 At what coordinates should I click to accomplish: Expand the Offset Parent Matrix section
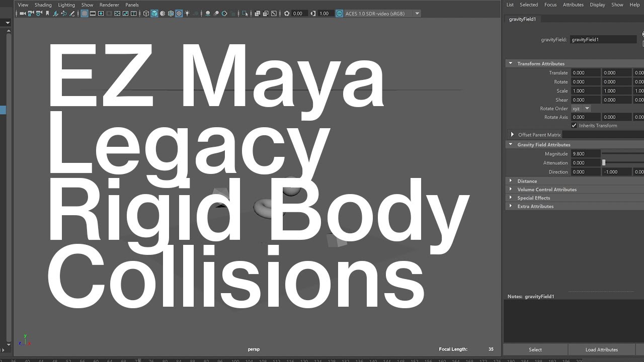click(512, 135)
